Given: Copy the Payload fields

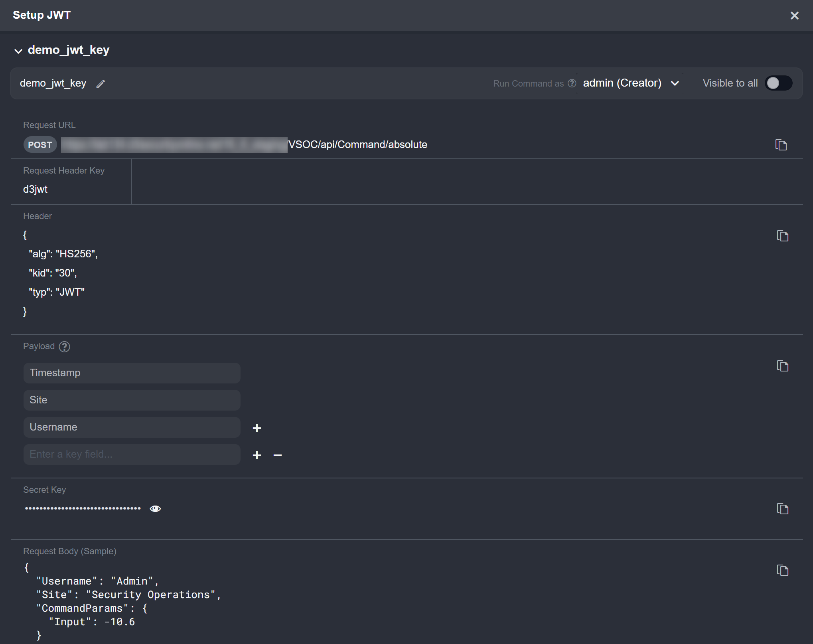Looking at the screenshot, I should click(x=782, y=366).
